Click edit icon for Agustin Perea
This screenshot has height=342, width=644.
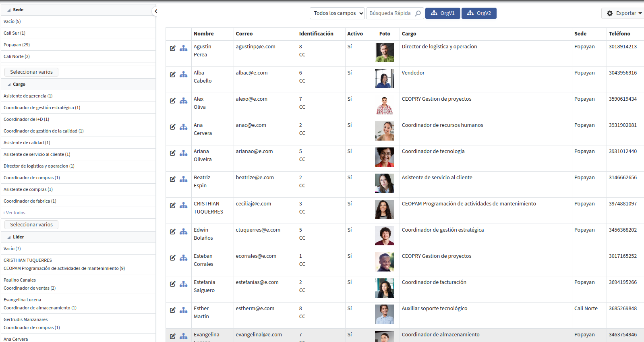point(172,48)
